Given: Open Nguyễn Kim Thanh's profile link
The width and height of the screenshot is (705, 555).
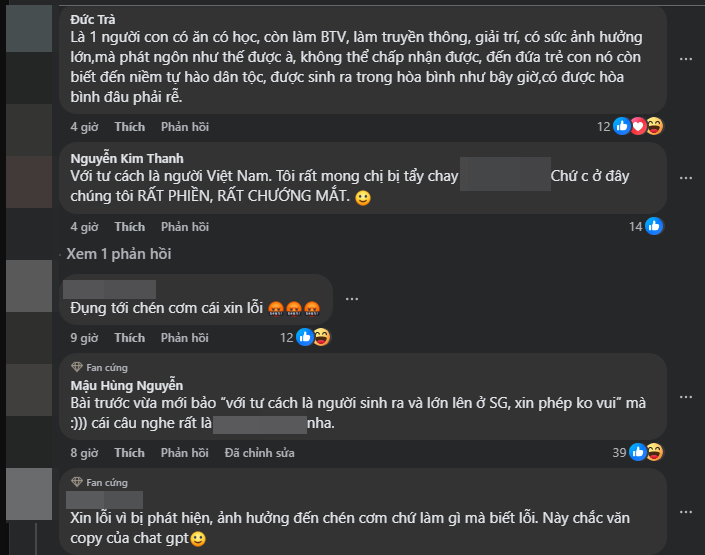Looking at the screenshot, I should [x=127, y=158].
